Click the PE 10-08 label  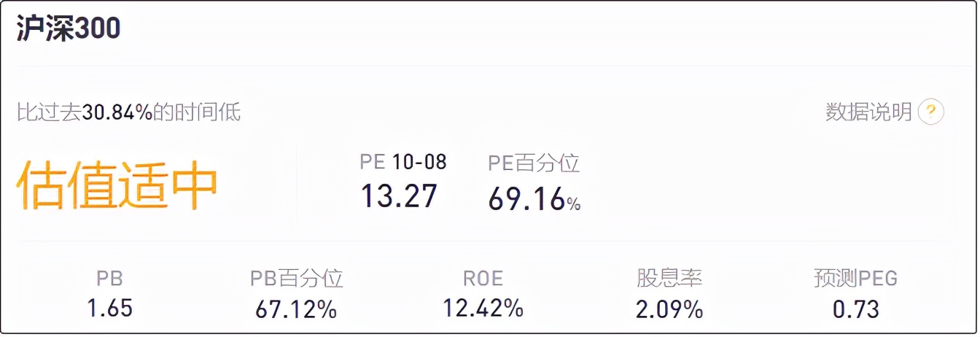403,162
